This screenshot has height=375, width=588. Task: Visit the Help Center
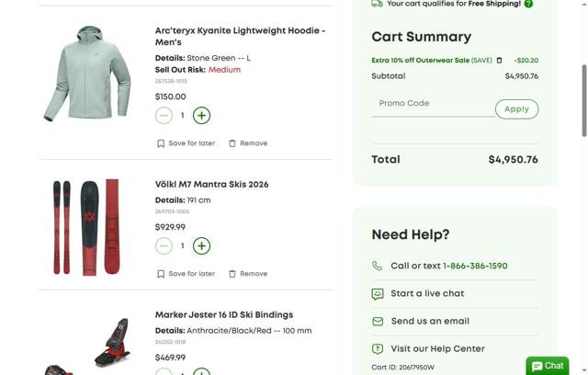pos(437,349)
